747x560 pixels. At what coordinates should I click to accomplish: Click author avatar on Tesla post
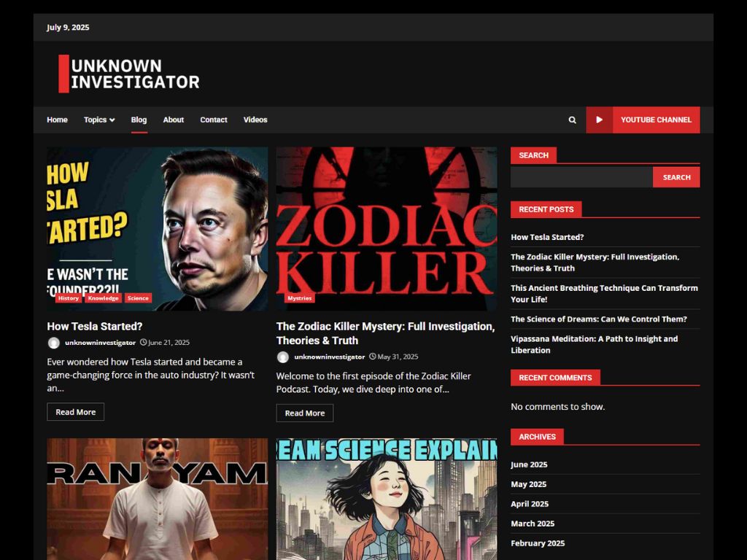(54, 343)
